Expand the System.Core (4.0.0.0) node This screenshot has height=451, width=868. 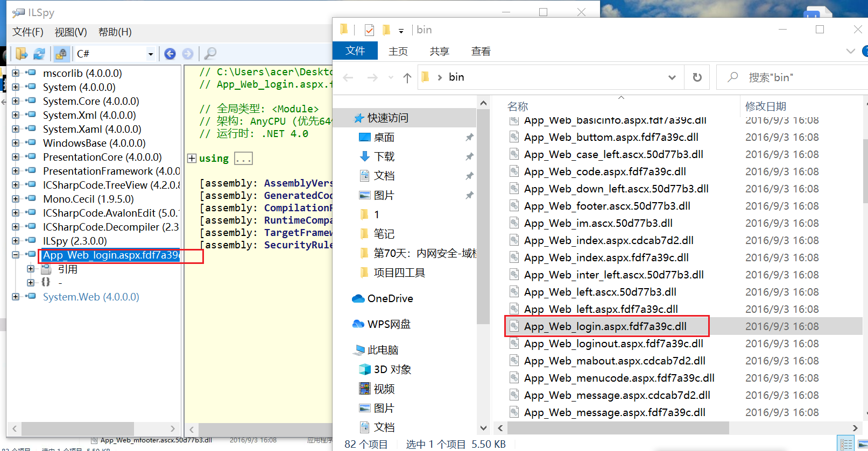click(16, 101)
